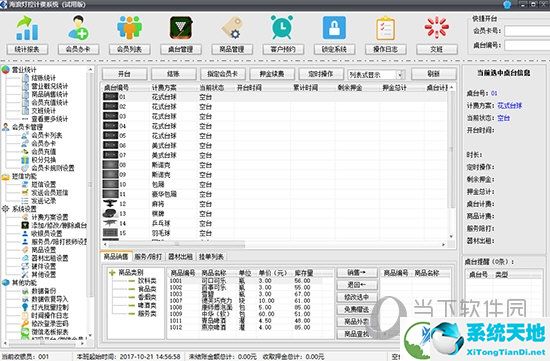Select 器材出租设置 in the sidebar
This screenshot has height=361, width=550.
(x=49, y=258)
